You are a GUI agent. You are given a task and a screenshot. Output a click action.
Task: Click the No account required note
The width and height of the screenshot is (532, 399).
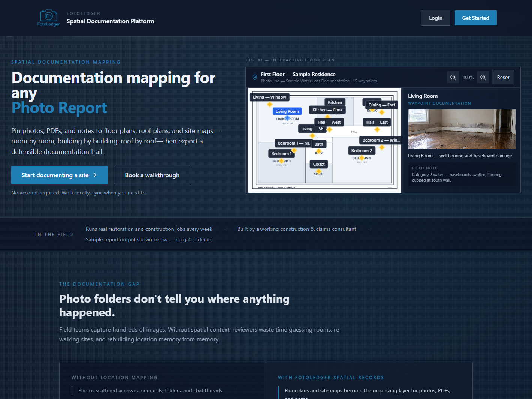point(79,193)
